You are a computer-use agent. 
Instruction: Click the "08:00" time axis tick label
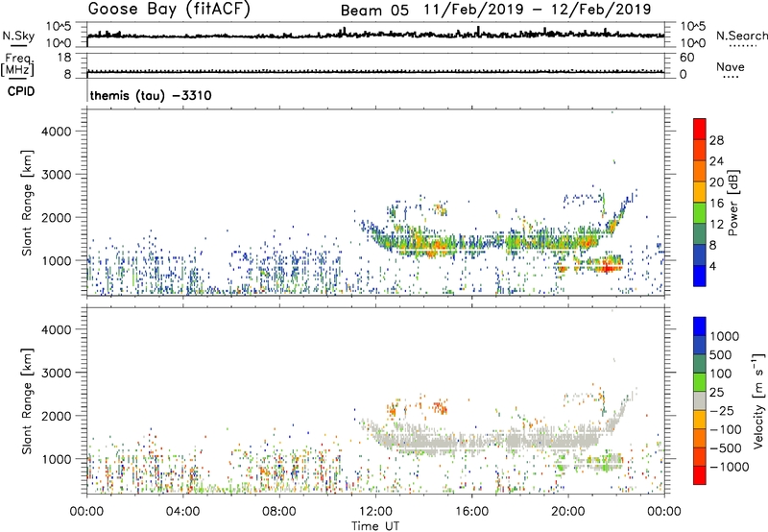click(x=278, y=512)
